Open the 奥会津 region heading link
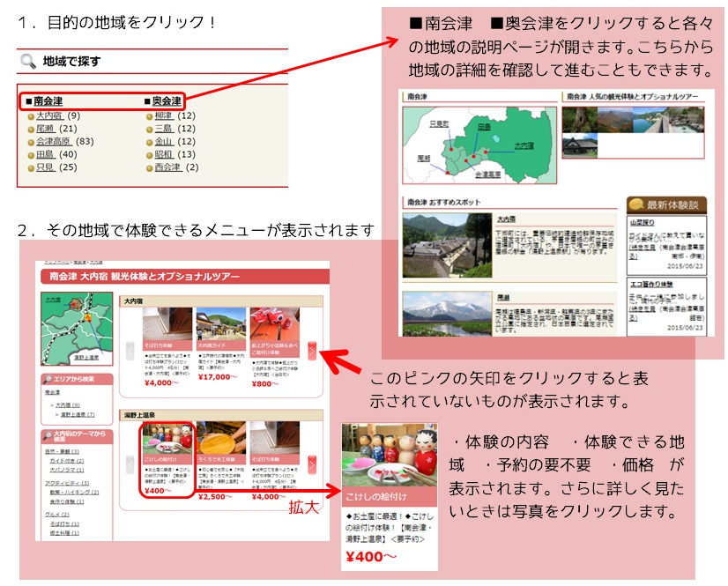 point(166,101)
